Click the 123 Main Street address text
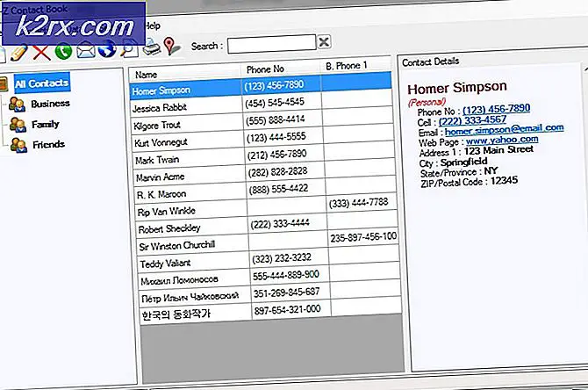Screen dimensions: 588x390 point(498,150)
